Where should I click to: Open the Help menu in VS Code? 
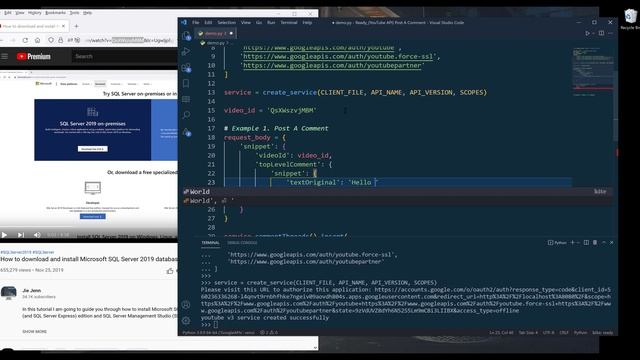307,22
